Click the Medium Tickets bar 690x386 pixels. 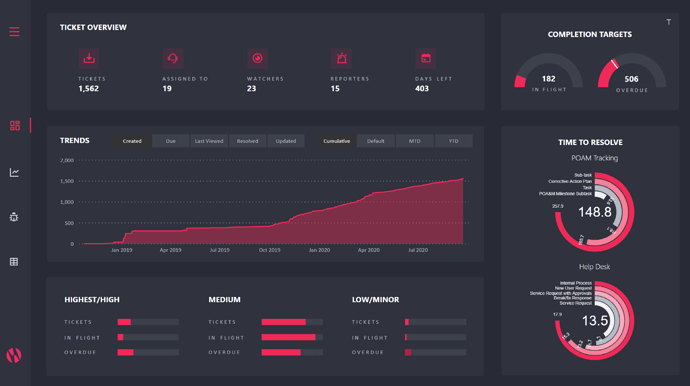tap(292, 322)
